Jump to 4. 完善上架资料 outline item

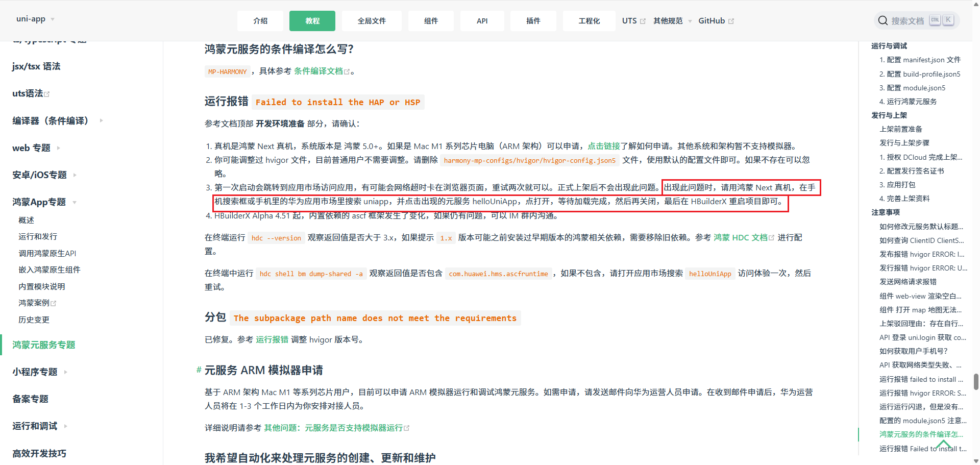(x=904, y=199)
